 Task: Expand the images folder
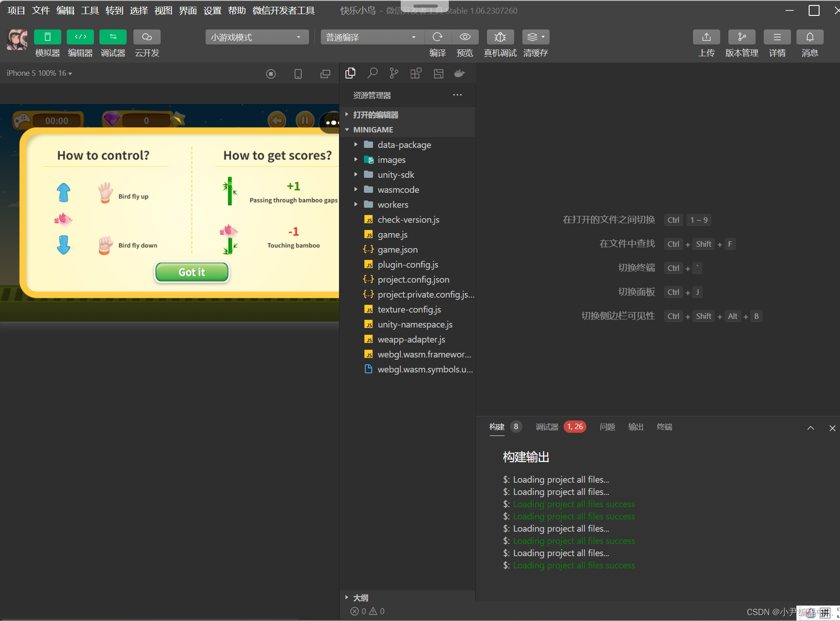(408, 160)
